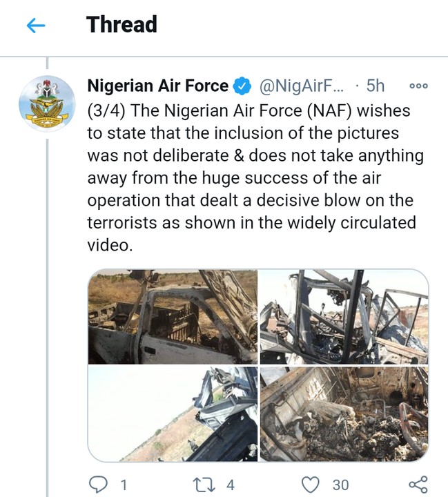448x497 pixels.
Task: Tap the blue verified badge
Action: [x=242, y=86]
